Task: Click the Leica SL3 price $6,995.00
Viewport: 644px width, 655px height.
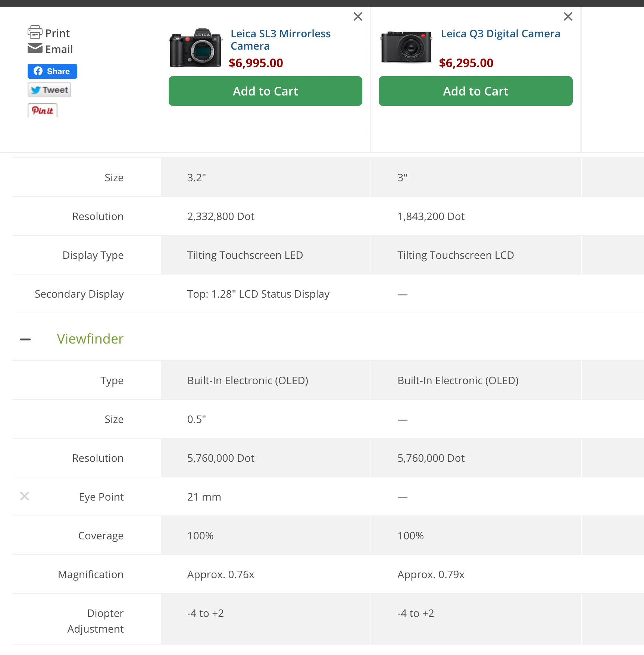Action: pos(256,63)
